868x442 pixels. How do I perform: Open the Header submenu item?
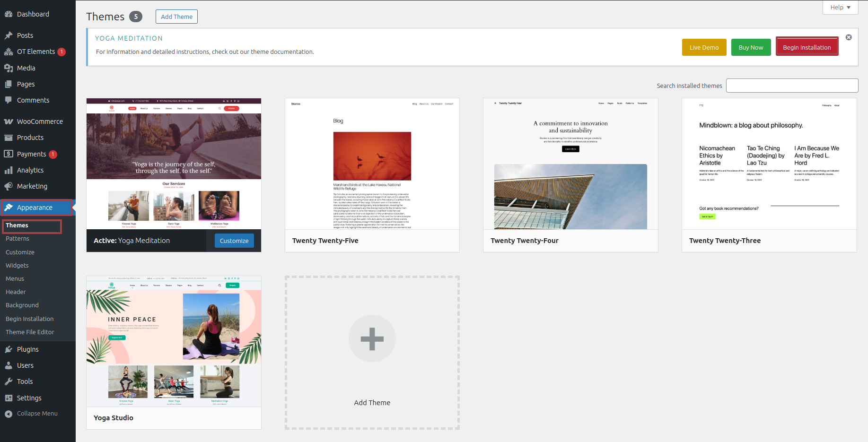coord(16,292)
